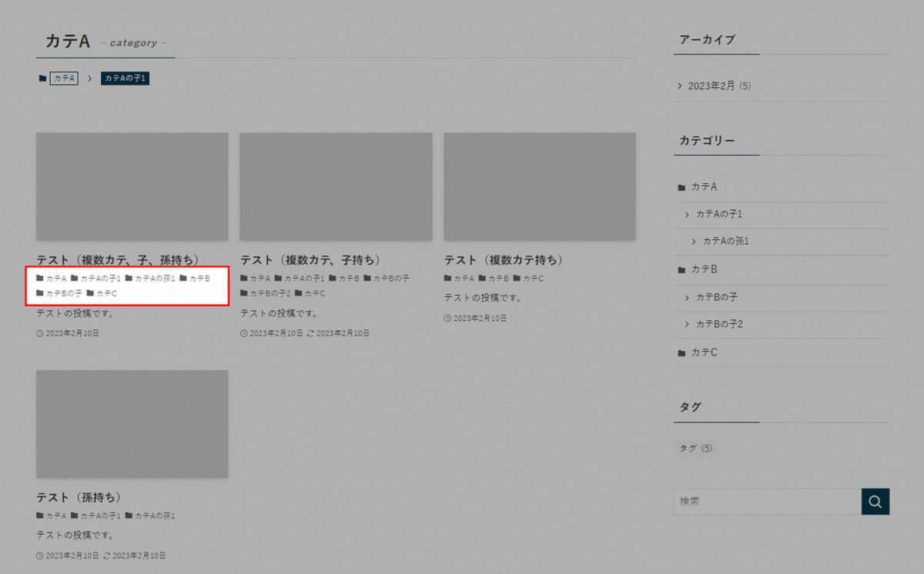Select カテA category under テスト（孫持ち）

click(x=56, y=516)
